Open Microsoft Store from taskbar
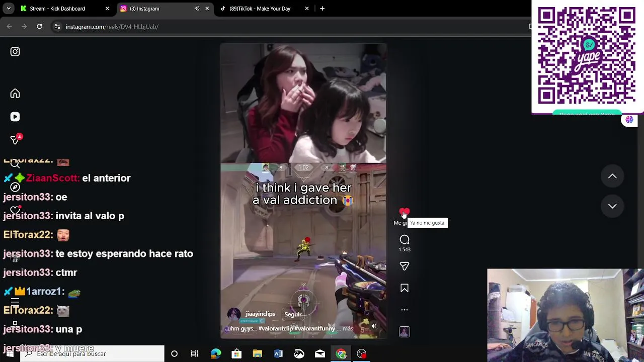 236,354
